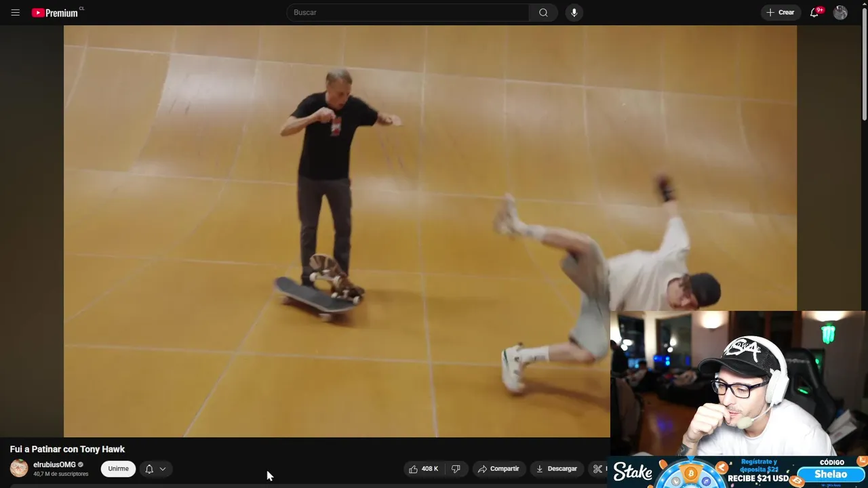Screen dimensions: 868x488
Task: Start voice search with microphone icon
Action: 574,12
